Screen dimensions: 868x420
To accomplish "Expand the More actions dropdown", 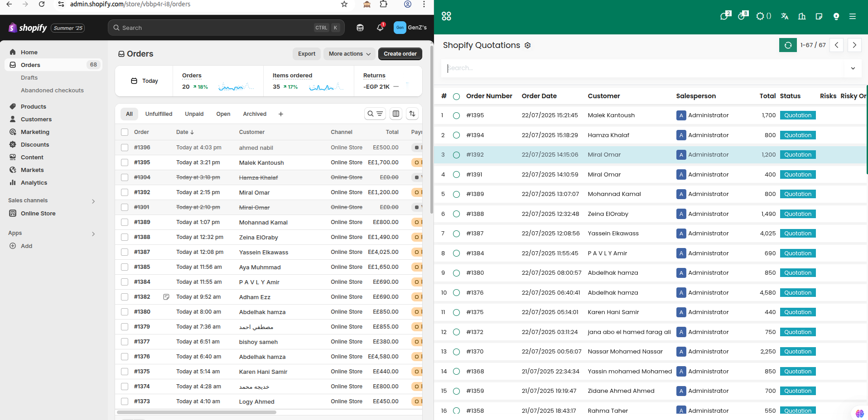I will (349, 54).
